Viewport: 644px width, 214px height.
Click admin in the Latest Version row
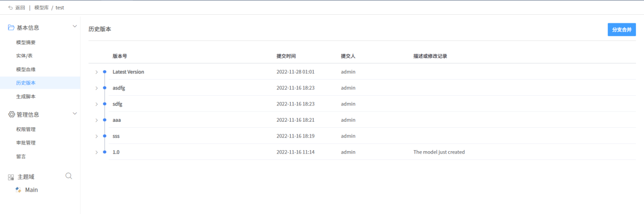348,72
